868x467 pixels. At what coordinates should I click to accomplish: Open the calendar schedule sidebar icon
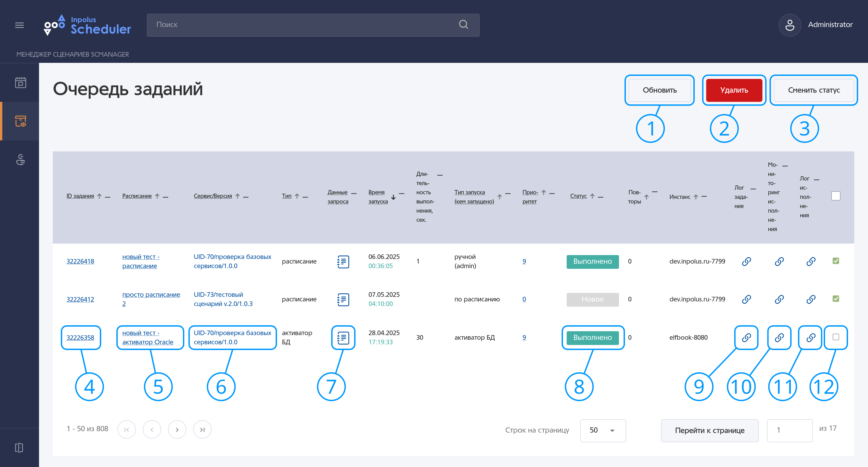21,83
